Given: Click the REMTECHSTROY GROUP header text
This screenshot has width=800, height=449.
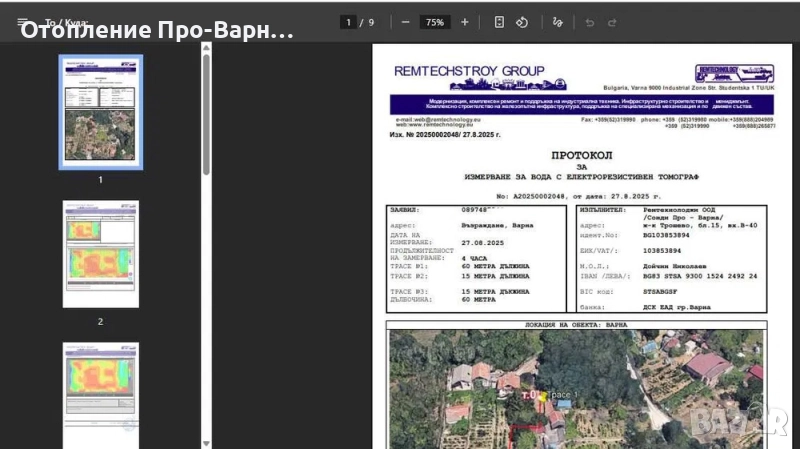Looking at the screenshot, I should (469, 71).
